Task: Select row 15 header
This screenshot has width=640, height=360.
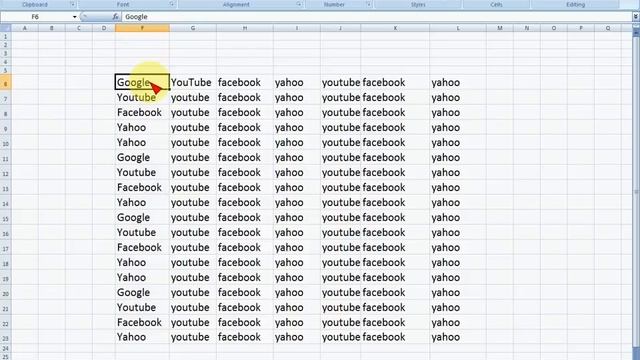Action: (x=5, y=218)
